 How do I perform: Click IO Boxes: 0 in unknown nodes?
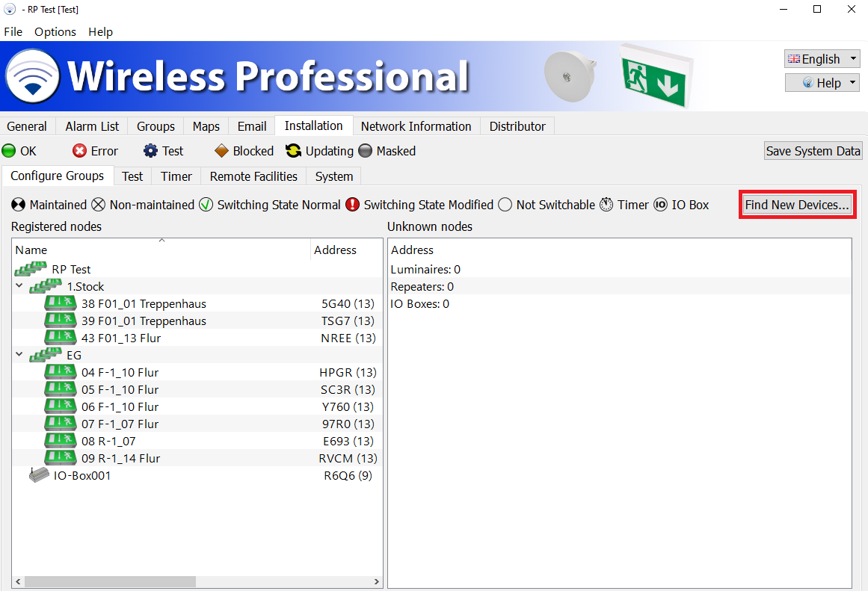(419, 304)
